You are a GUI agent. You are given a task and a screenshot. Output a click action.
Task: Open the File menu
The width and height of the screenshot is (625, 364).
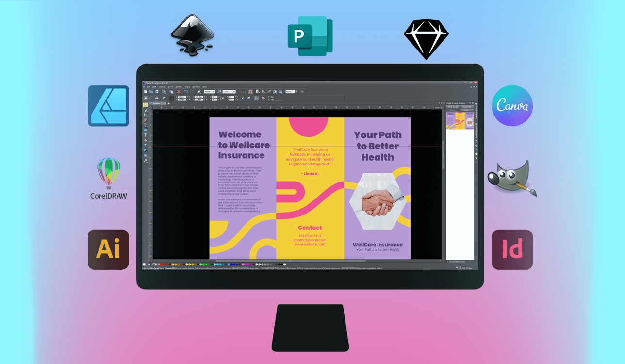148,87
